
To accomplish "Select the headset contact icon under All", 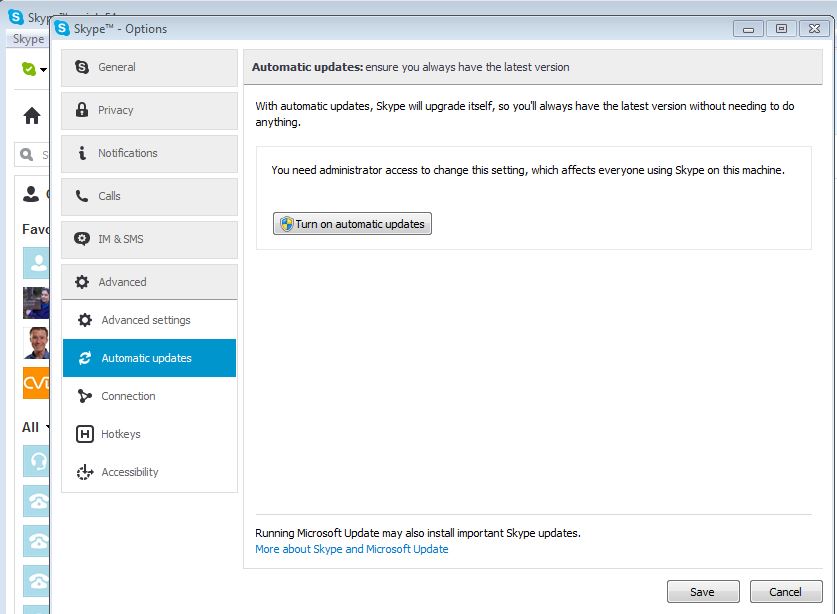I will (36, 461).
